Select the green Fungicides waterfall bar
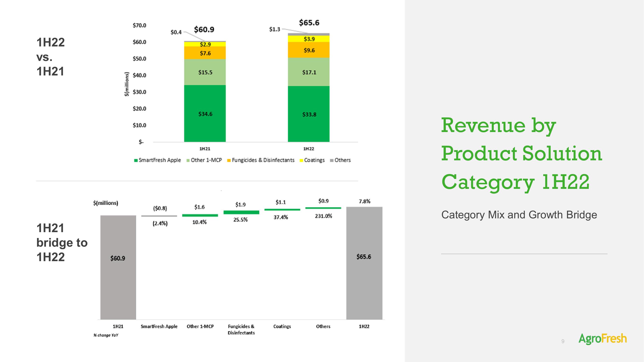The width and height of the screenshot is (644, 362). point(241,212)
